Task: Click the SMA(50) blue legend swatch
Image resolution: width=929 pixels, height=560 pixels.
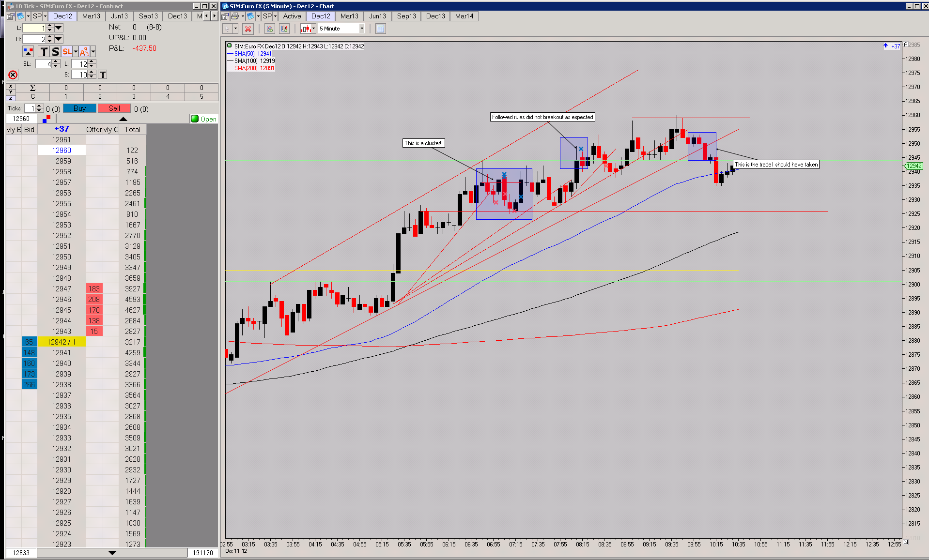Action: (230, 54)
